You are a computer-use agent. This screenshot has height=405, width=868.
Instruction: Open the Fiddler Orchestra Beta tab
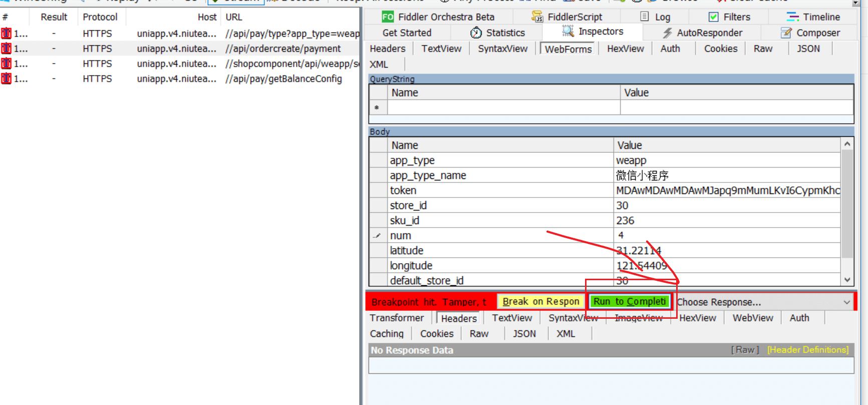pos(438,17)
